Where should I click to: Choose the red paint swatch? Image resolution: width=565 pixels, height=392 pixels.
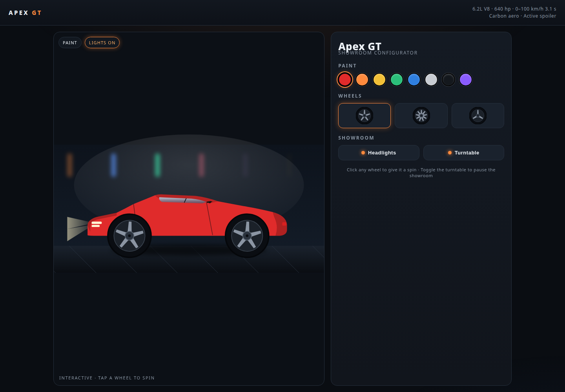pyautogui.click(x=345, y=80)
